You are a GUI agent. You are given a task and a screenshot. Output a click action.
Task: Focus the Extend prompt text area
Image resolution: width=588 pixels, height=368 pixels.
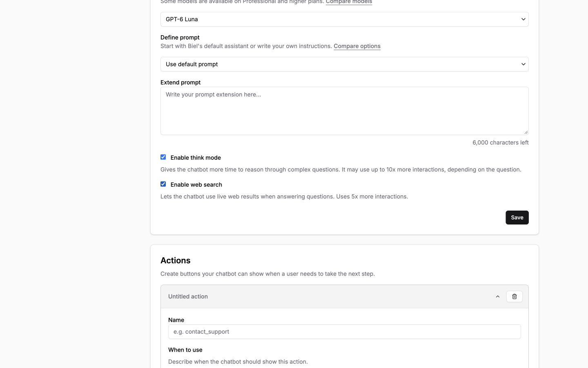pyautogui.click(x=344, y=111)
